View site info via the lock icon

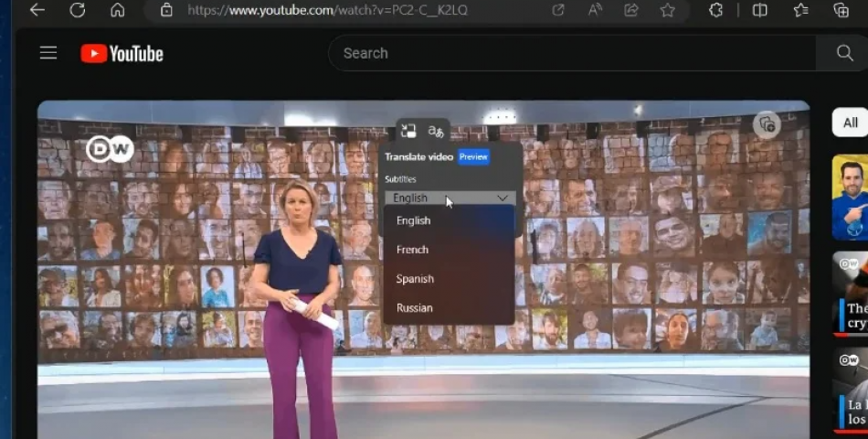pyautogui.click(x=166, y=9)
